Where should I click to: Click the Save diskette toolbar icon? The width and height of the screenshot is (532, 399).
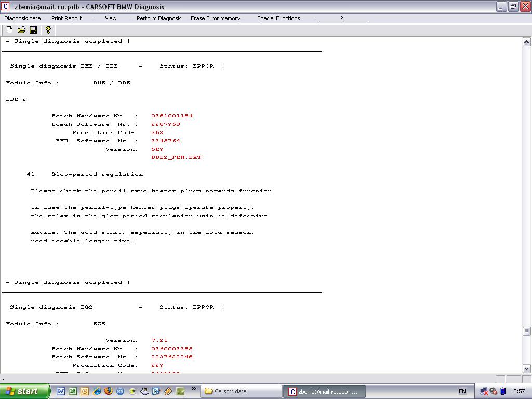point(33,30)
